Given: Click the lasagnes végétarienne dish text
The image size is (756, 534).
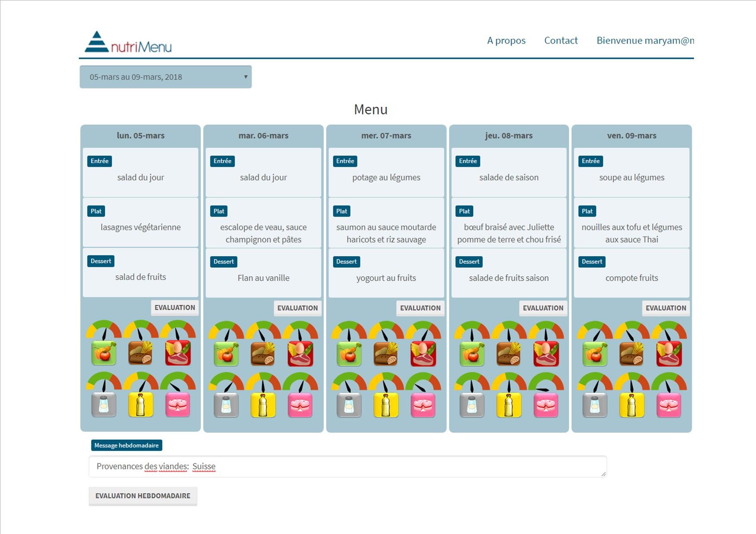Looking at the screenshot, I should tap(141, 227).
